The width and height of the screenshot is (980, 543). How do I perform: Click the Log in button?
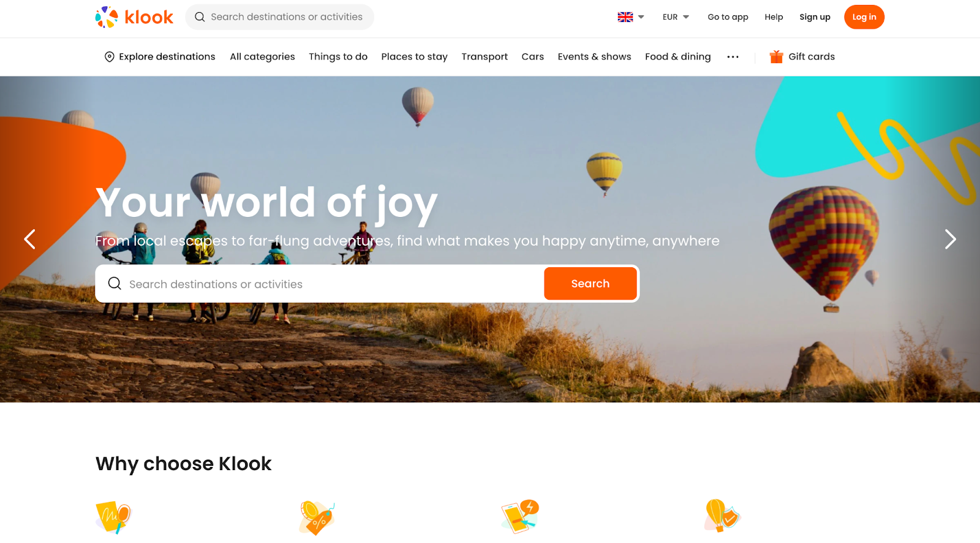click(864, 17)
